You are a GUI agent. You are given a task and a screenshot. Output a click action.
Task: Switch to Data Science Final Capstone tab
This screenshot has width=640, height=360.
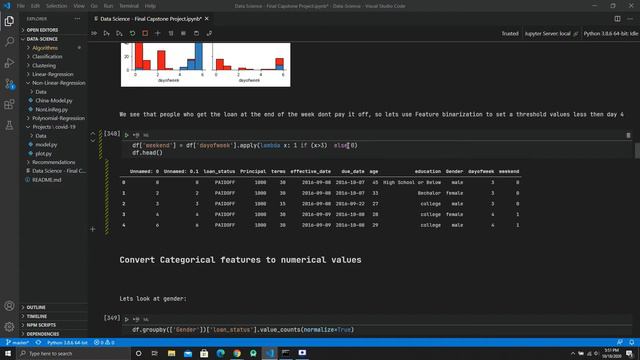pyautogui.click(x=151, y=19)
